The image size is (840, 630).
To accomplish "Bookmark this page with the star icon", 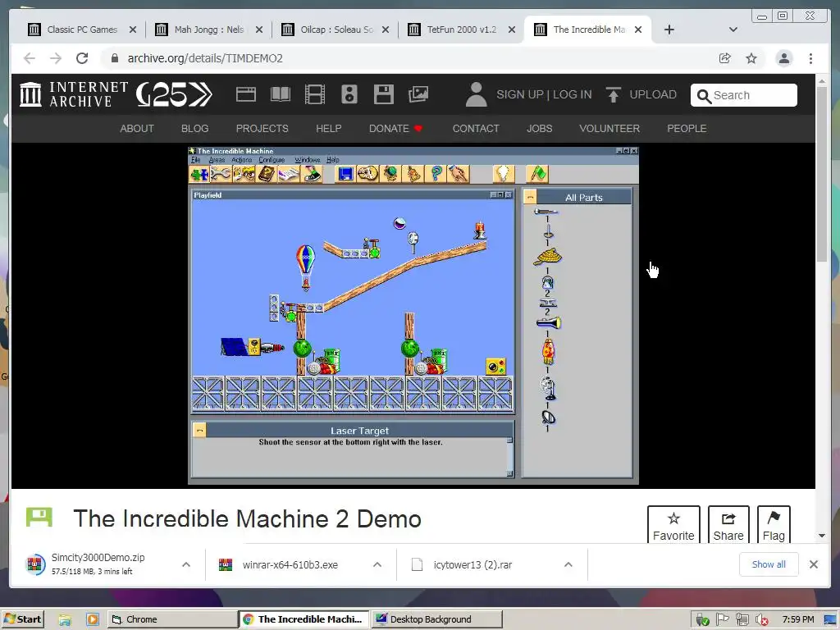I will pyautogui.click(x=751, y=58).
